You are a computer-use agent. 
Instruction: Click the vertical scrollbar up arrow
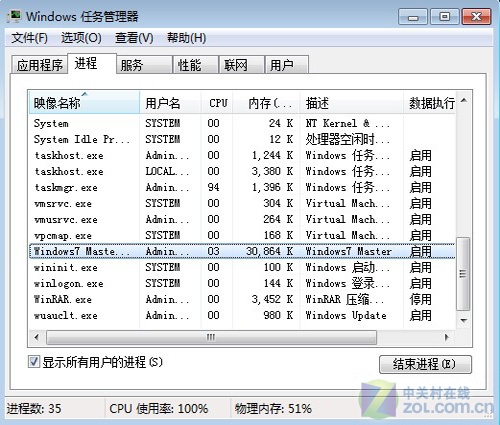[464, 100]
